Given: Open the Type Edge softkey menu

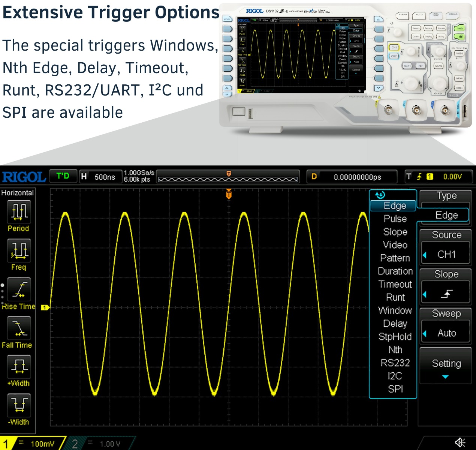Looking at the screenshot, I should point(445,207).
